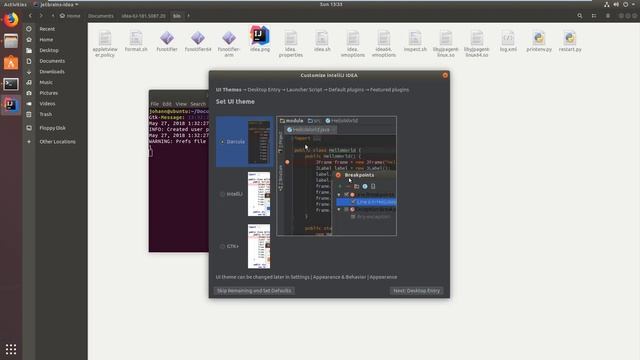Screen dimensions: 640x360
Task: Select the fsnotifier64 executable icon
Action: pyautogui.click(x=198, y=41)
